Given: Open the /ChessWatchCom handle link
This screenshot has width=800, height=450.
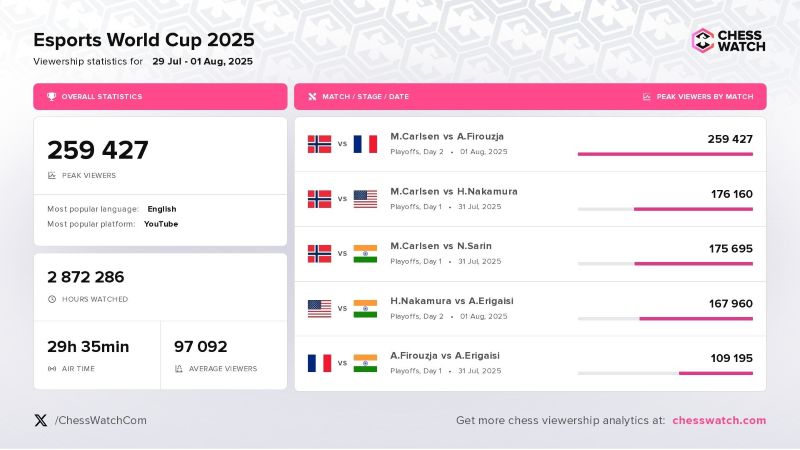Looking at the screenshot, I should [x=101, y=420].
